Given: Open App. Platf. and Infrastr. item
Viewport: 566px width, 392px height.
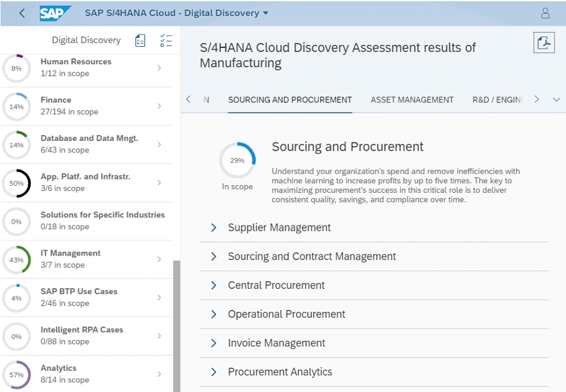Looking at the screenshot, I should 87,183.
